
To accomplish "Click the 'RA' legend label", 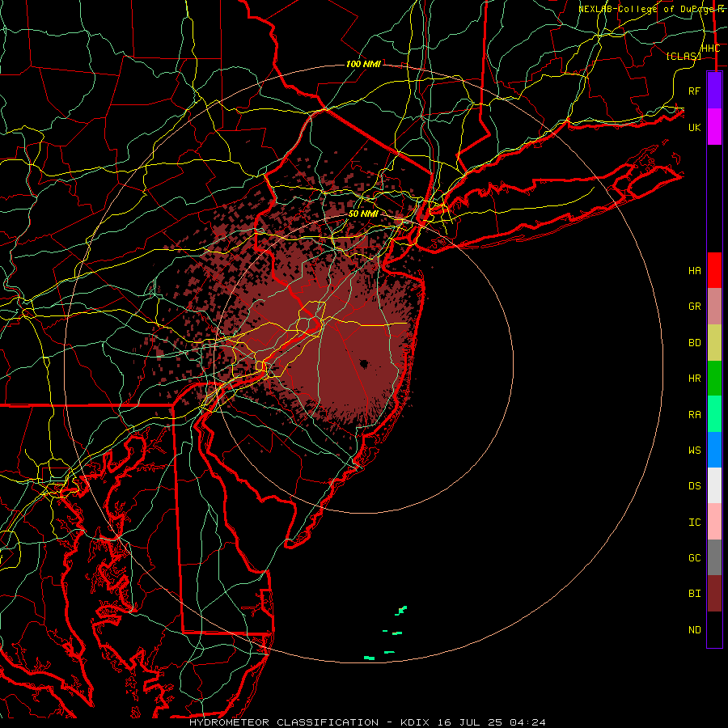I will pyautogui.click(x=695, y=415).
